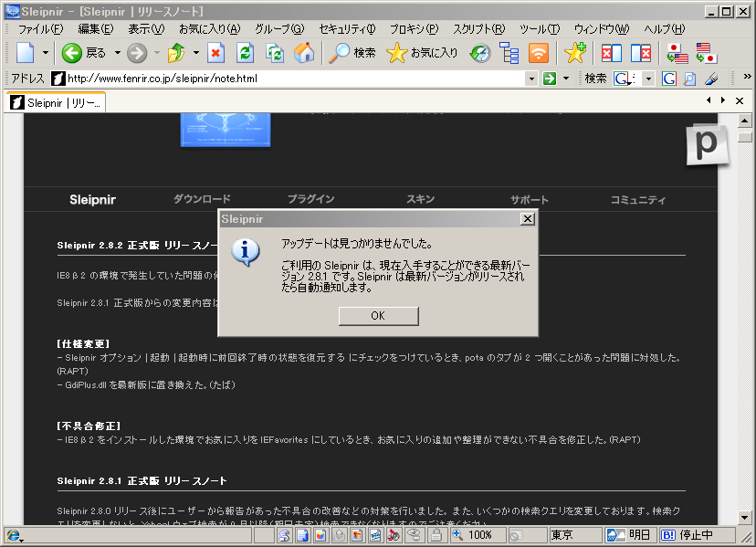Translate English to Japanese flag icon
756x547 pixels.
(707, 53)
